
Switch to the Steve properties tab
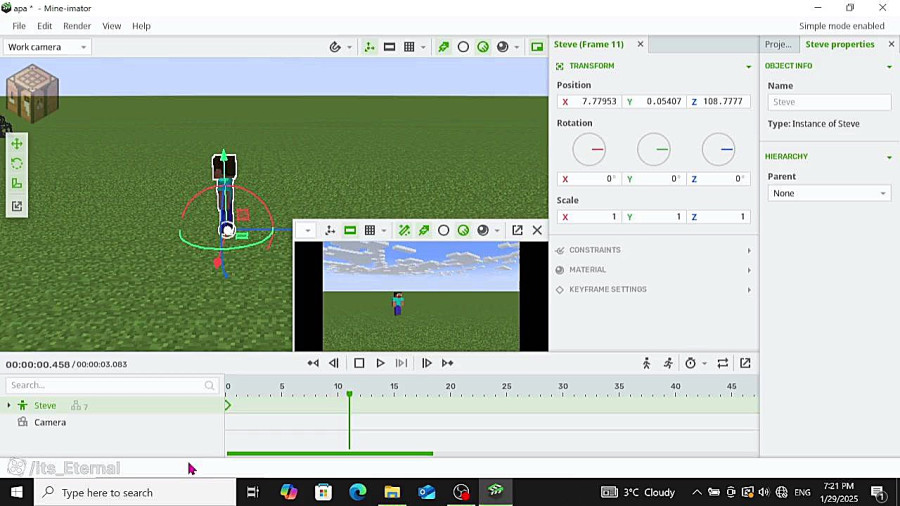pyautogui.click(x=840, y=44)
